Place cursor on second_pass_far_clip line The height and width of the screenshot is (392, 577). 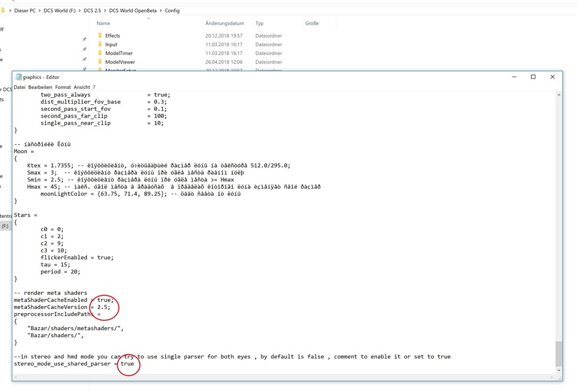[x=104, y=116]
